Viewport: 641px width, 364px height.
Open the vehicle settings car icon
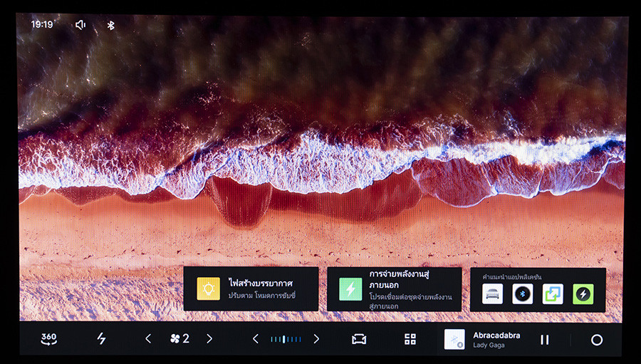click(359, 339)
